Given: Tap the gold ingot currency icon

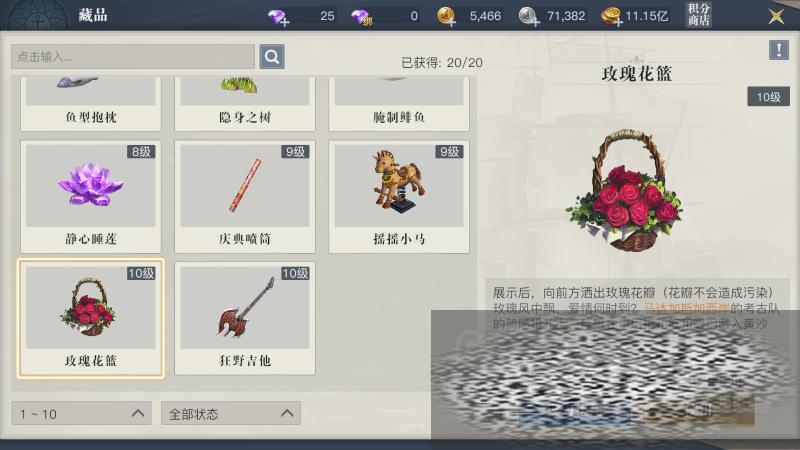Looking at the screenshot, I should [x=610, y=16].
